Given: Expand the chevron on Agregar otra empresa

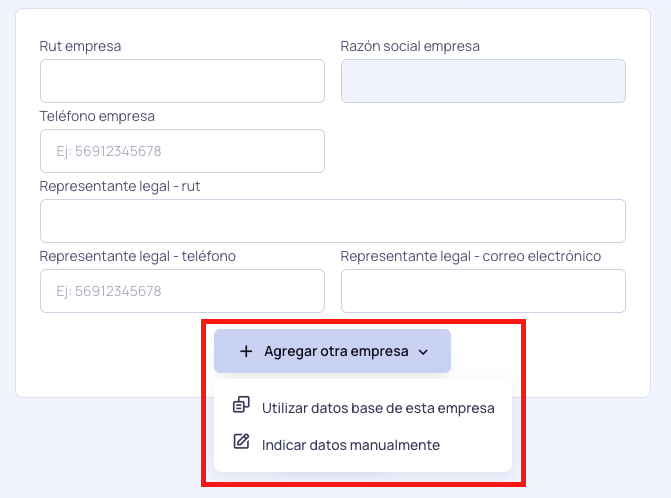Looking at the screenshot, I should click(x=423, y=352).
